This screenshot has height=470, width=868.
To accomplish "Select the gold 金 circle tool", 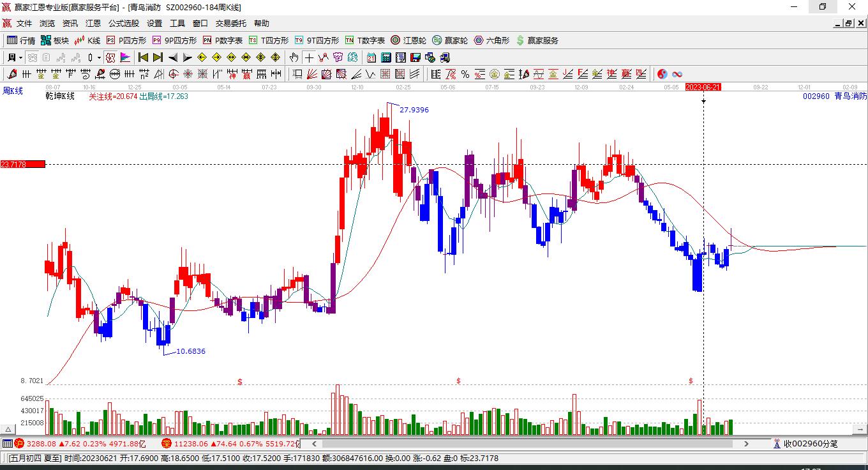I will [494, 74].
